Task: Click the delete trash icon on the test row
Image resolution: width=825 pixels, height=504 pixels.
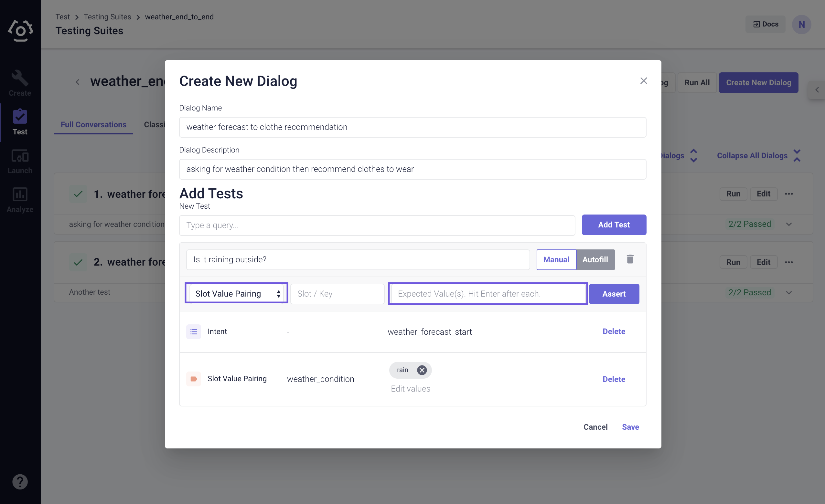Action: pyautogui.click(x=629, y=259)
